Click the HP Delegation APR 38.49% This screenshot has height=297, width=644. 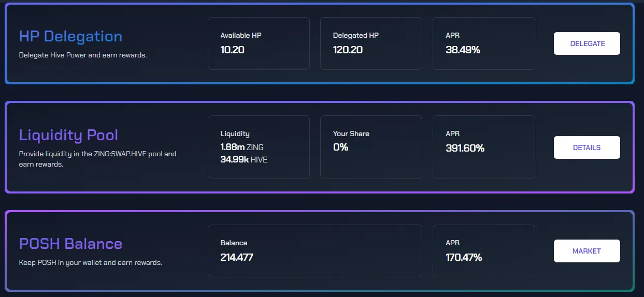463,50
